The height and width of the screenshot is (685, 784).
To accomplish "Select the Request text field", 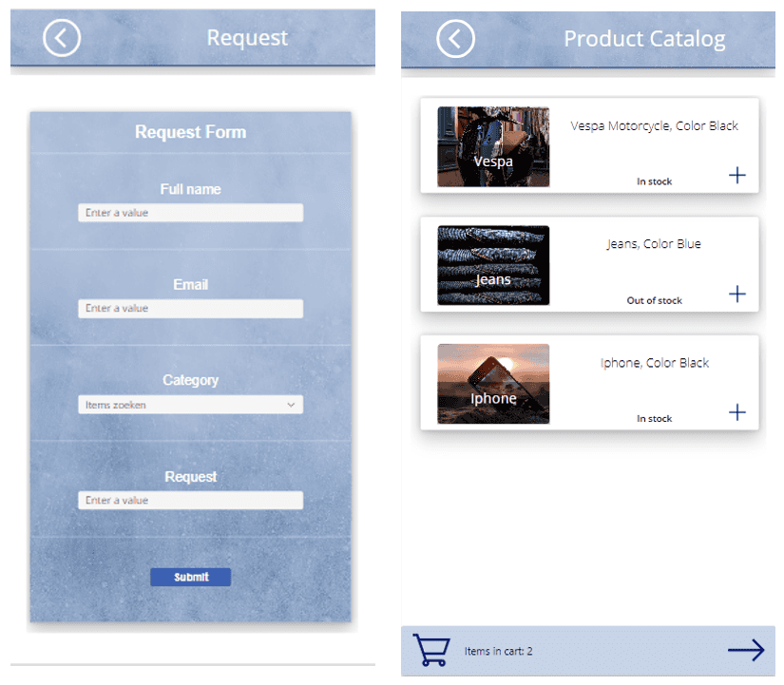I will point(190,500).
